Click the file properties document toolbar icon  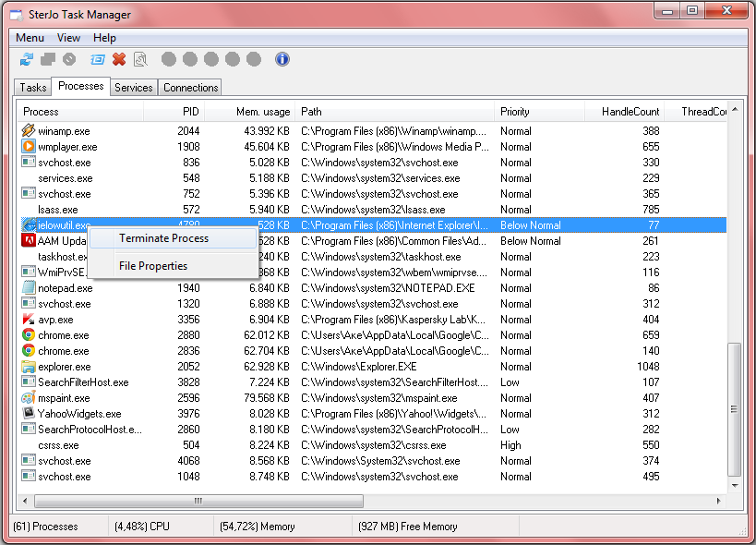(x=140, y=59)
